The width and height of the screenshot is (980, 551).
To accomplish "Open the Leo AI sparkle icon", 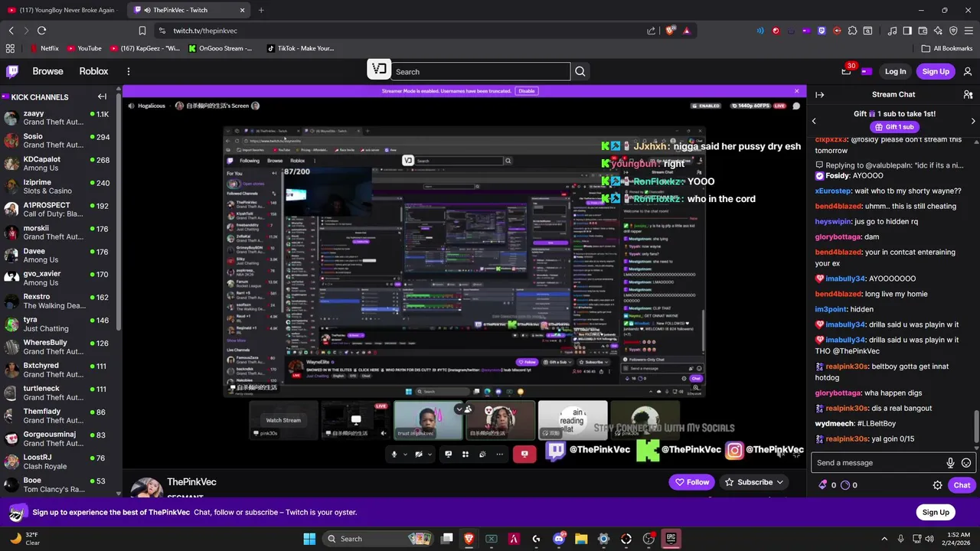I will pyautogui.click(x=938, y=31).
